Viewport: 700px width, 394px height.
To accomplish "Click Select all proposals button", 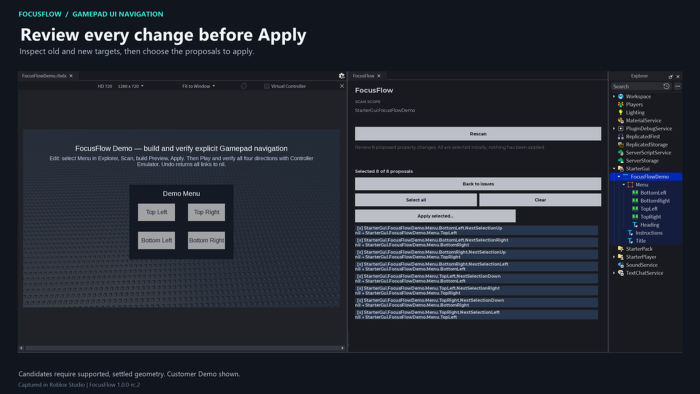I will coord(416,200).
